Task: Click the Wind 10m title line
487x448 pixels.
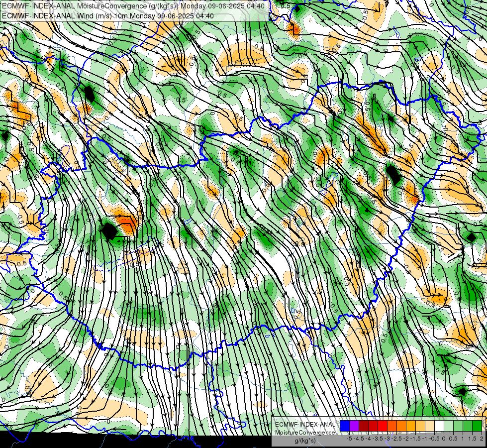Action: click(x=107, y=16)
